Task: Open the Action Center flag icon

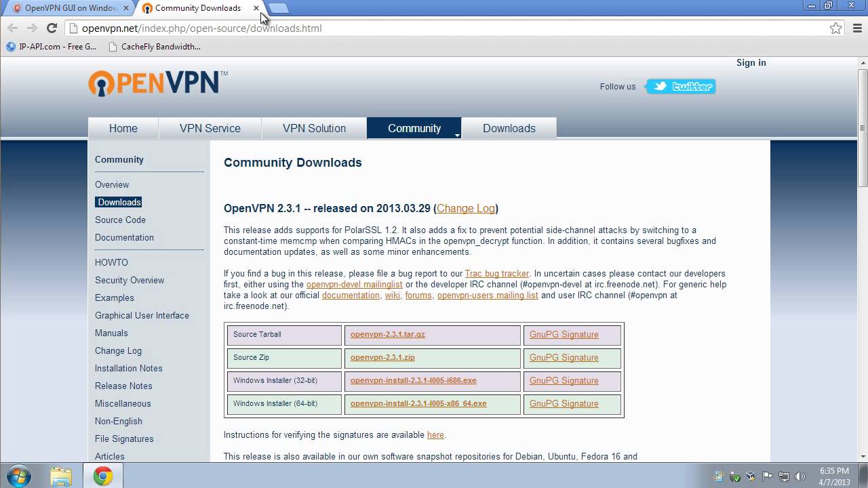Action: (x=768, y=476)
